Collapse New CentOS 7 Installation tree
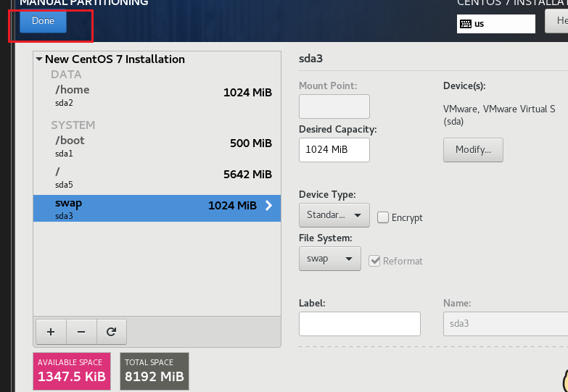 [39, 59]
